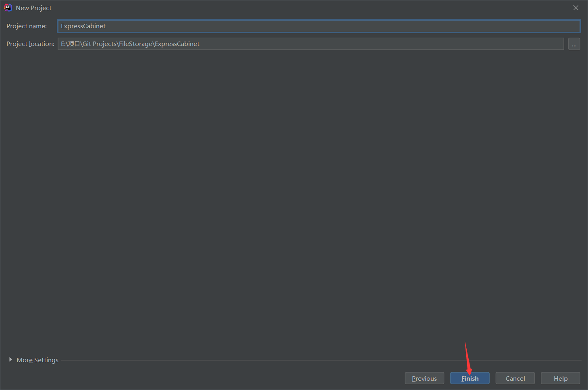Click the Finish button to create project

click(x=470, y=378)
